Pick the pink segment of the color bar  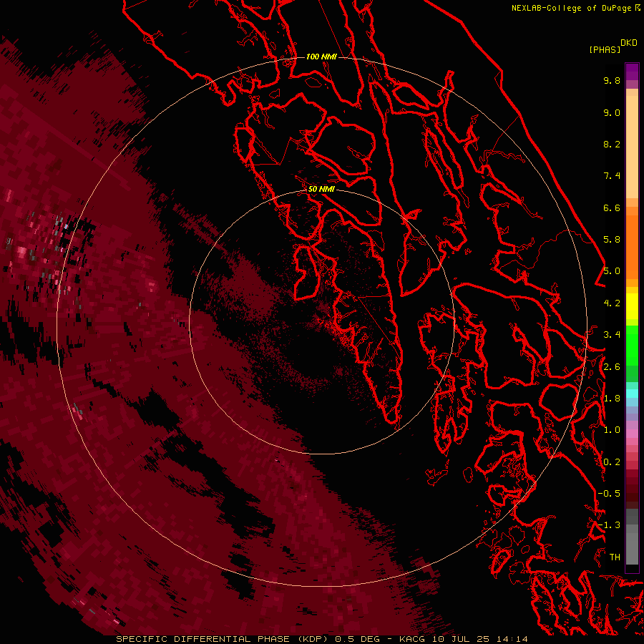pos(632,434)
